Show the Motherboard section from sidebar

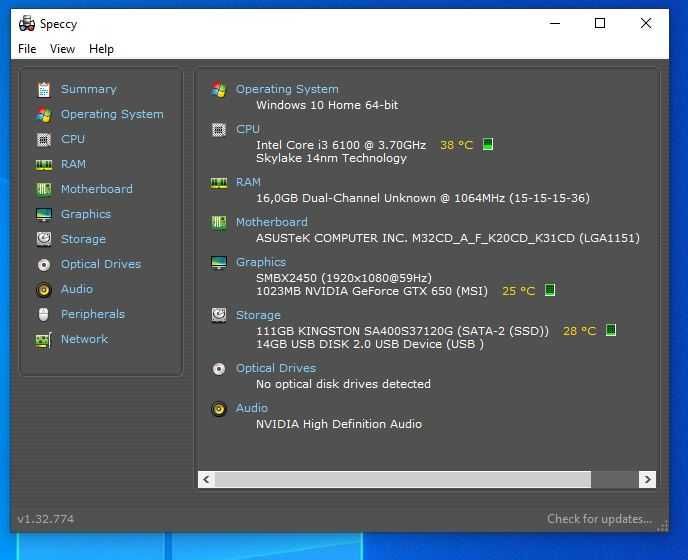click(97, 189)
